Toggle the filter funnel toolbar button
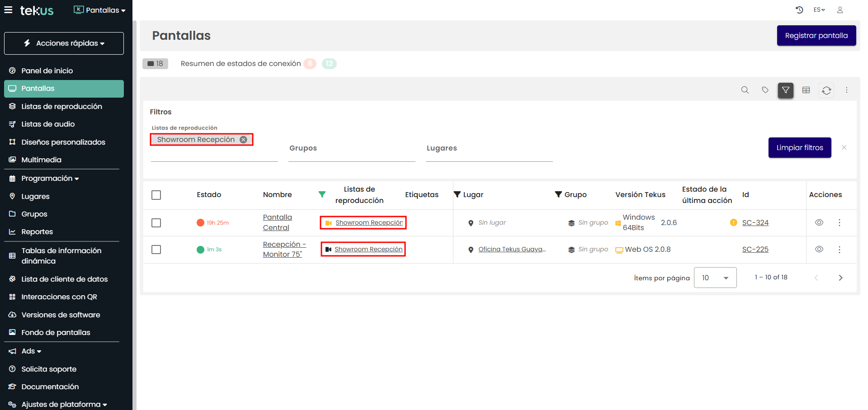 pos(785,90)
